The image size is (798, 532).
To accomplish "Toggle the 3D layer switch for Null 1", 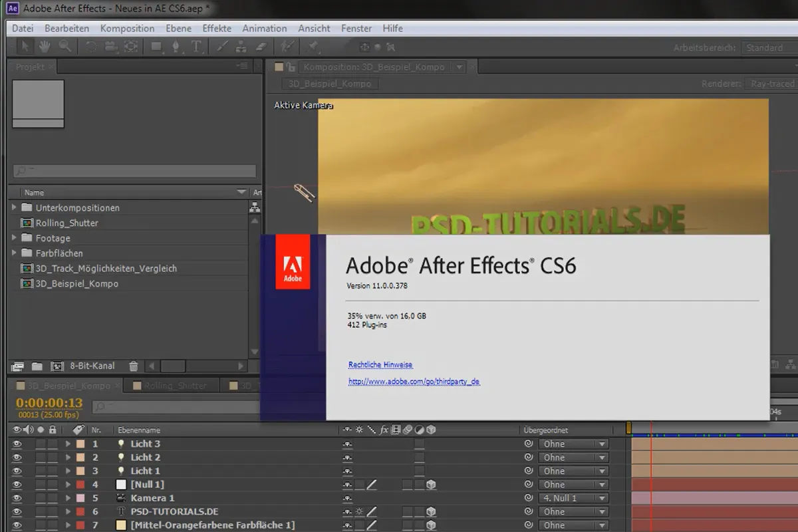I will pyautogui.click(x=431, y=485).
